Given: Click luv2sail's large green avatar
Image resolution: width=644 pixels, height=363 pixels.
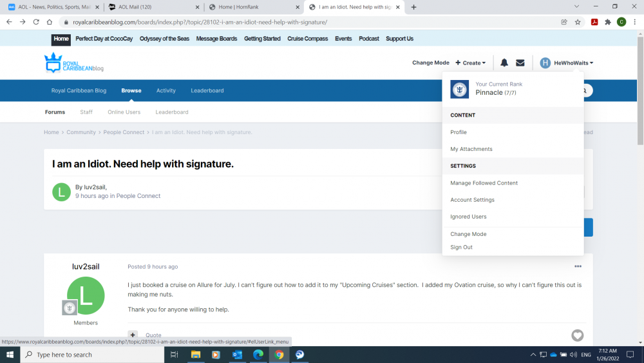Looking at the screenshot, I should click(x=86, y=295).
